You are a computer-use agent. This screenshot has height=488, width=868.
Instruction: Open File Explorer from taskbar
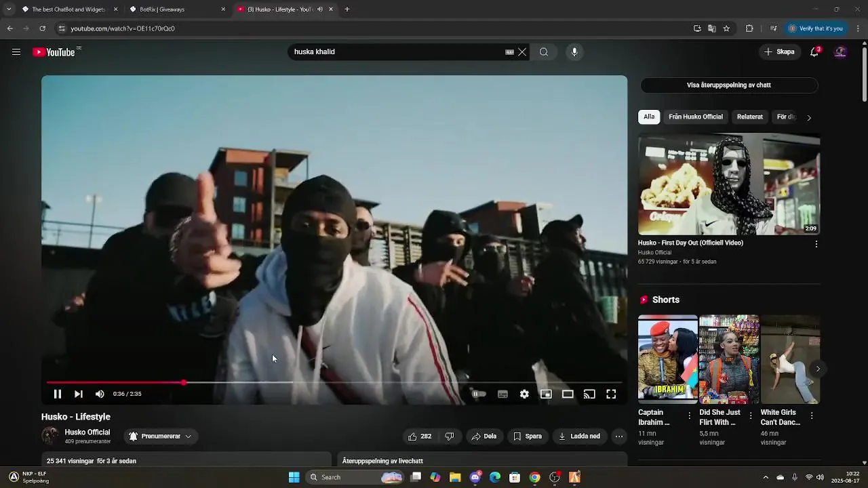455,477
